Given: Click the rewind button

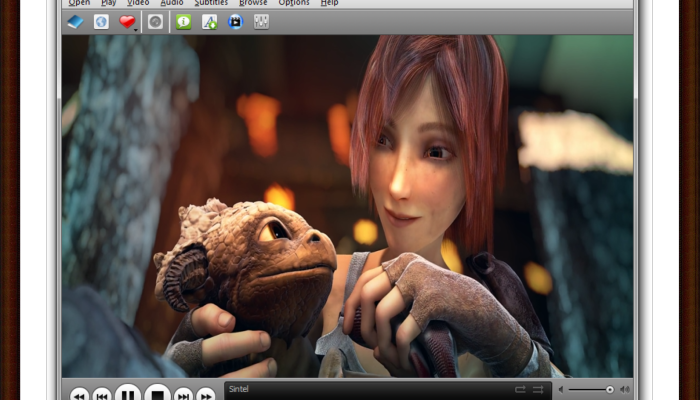Looking at the screenshot, I should (79, 396).
